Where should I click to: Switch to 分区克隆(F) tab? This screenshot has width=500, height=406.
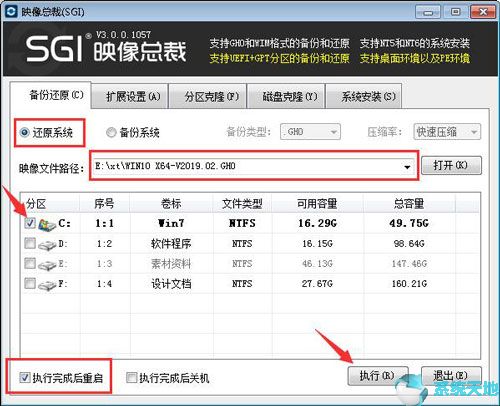pyautogui.click(x=208, y=96)
